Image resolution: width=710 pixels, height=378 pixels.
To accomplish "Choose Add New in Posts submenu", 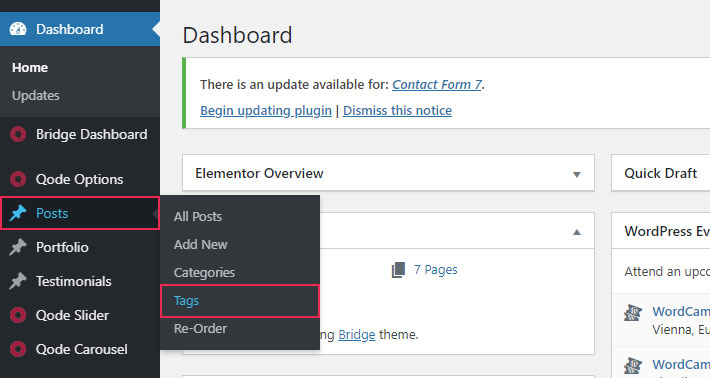I will 200,244.
